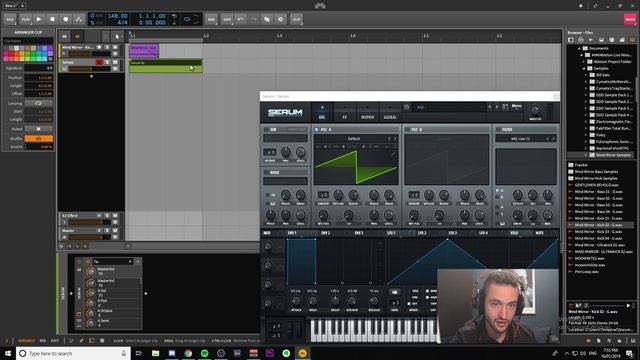Select the purple Mind Mirror clip

click(x=144, y=51)
